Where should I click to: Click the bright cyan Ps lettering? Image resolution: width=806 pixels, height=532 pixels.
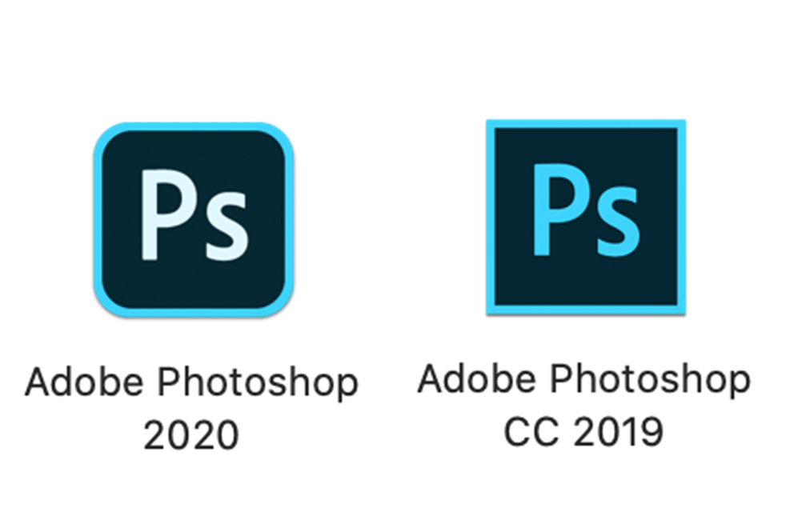coord(587,210)
